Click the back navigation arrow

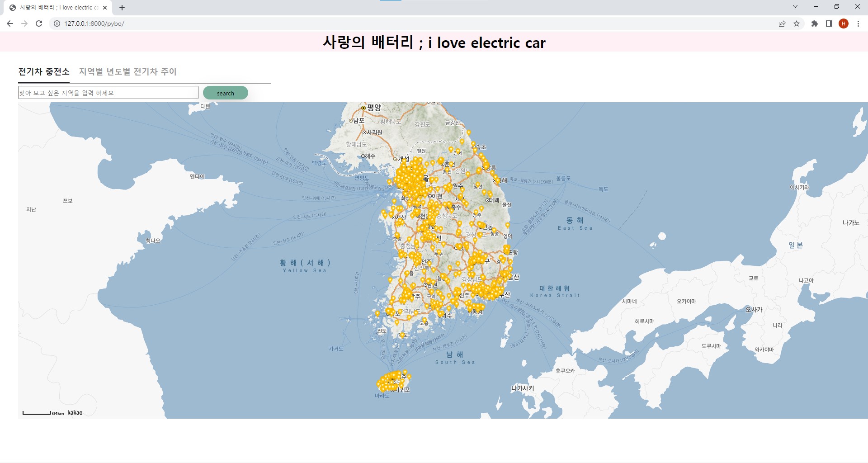(x=10, y=24)
